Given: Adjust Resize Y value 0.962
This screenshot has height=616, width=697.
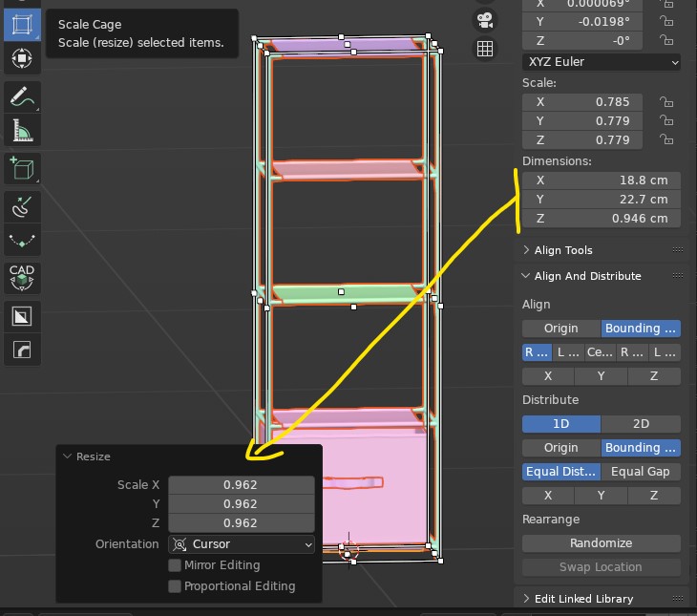Looking at the screenshot, I should 242,504.
